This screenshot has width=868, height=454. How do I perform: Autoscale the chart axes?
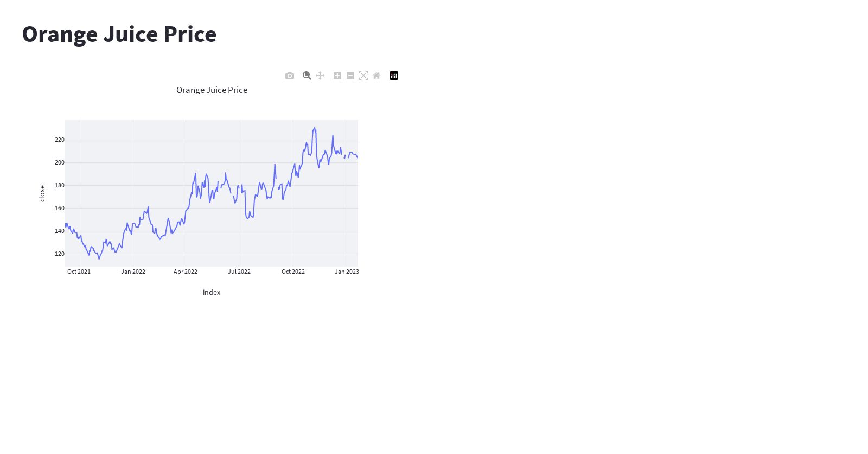pyautogui.click(x=363, y=75)
